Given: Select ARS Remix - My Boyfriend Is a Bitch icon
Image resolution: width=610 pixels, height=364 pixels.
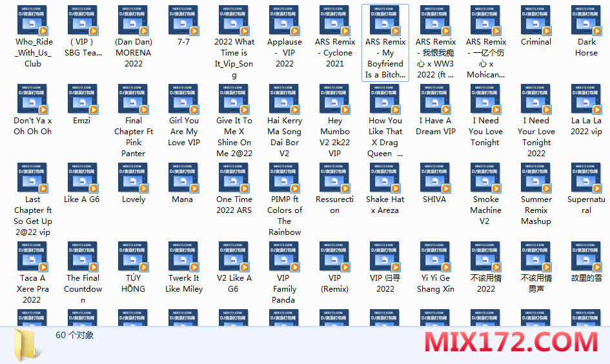Looking at the screenshot, I should tap(385, 20).
